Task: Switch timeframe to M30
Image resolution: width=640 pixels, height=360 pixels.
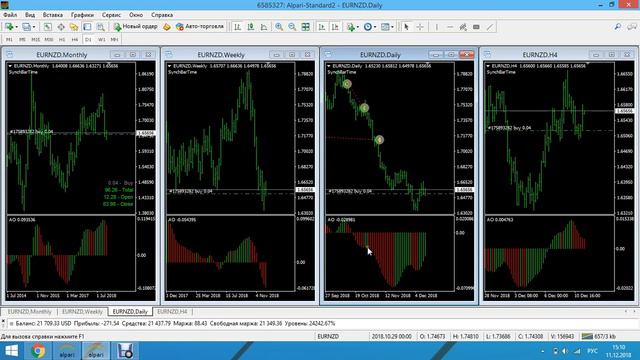Action: point(49,40)
